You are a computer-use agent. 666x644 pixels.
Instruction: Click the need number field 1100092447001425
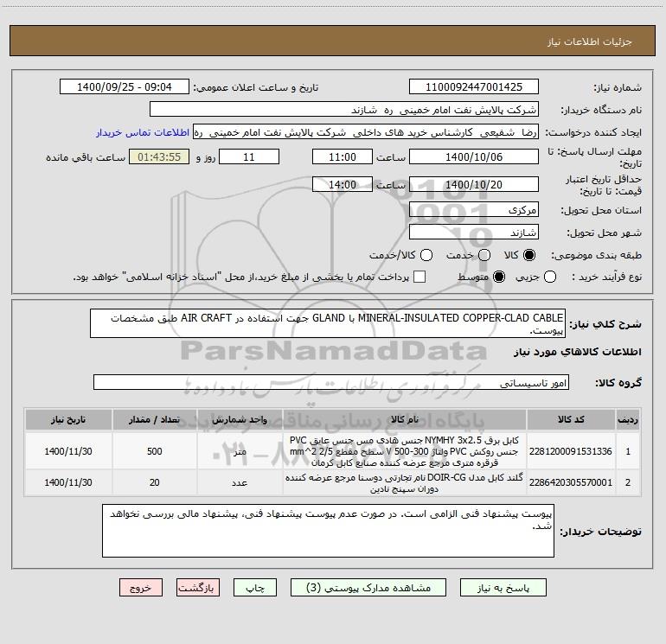pos(474,86)
